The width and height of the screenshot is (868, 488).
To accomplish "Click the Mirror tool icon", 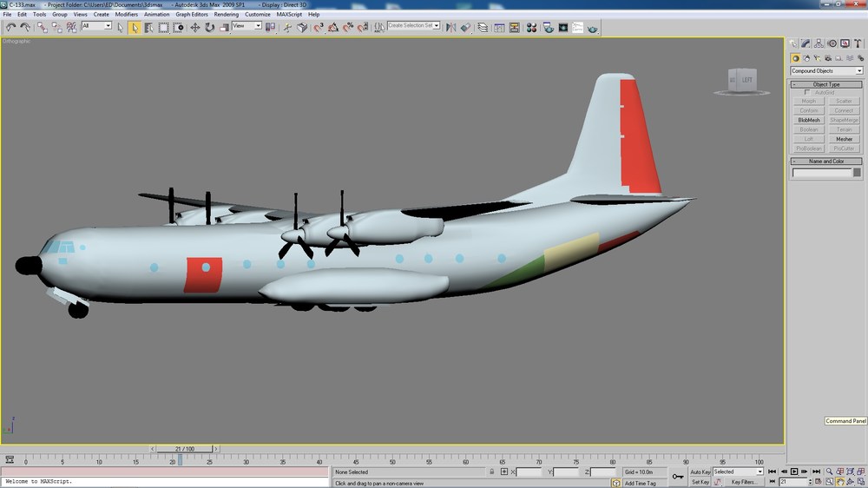I will tap(451, 27).
